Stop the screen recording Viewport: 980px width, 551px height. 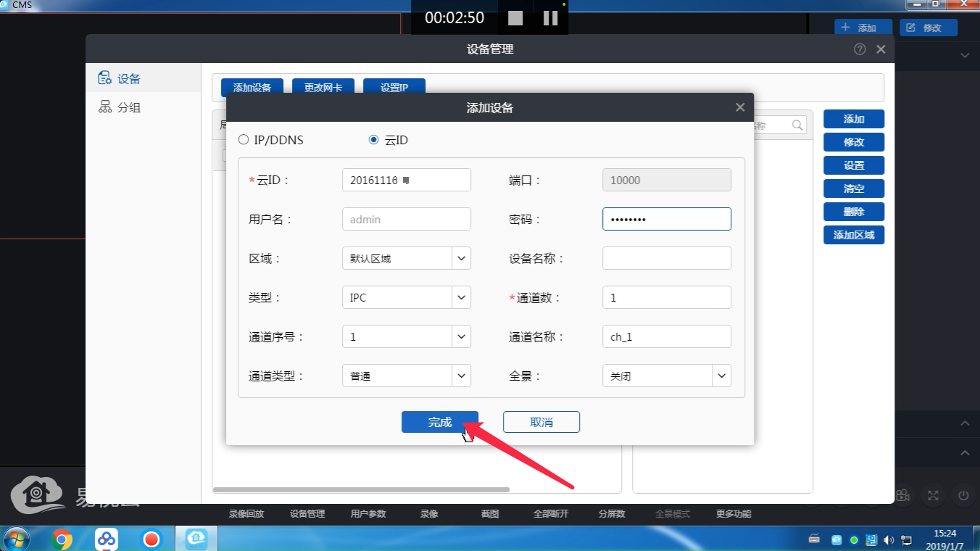(515, 18)
